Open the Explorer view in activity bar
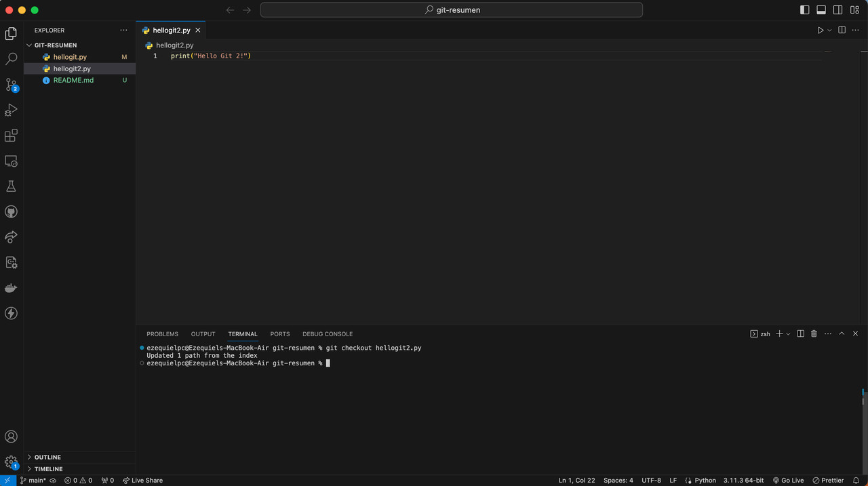The height and width of the screenshot is (486, 868). point(11,34)
